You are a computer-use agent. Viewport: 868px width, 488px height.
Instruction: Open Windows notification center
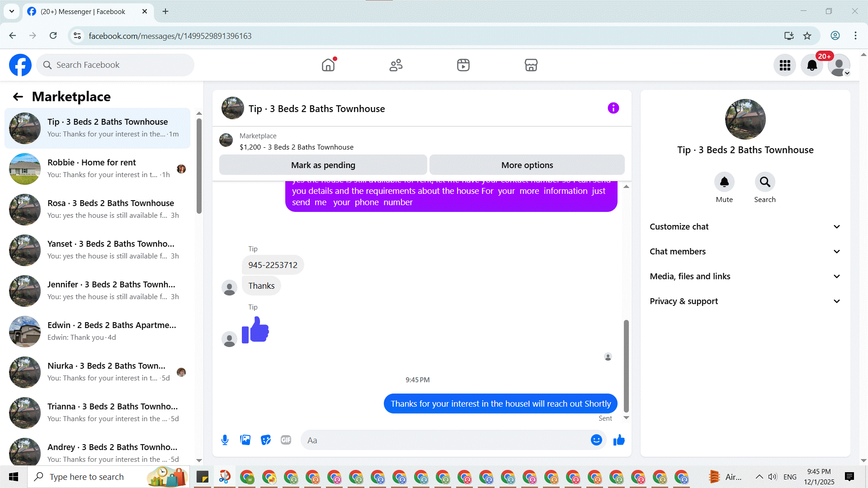click(849, 477)
